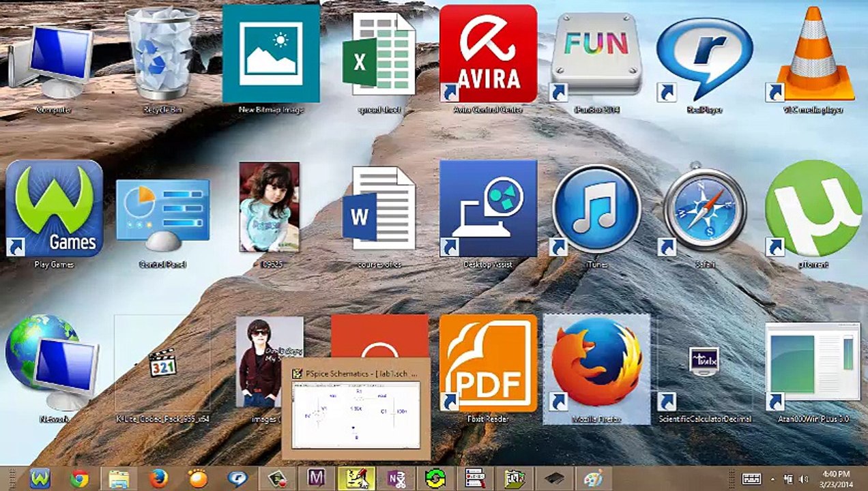Open Paint from the taskbar
Image resolution: width=868 pixels, height=491 pixels.
tap(593, 479)
